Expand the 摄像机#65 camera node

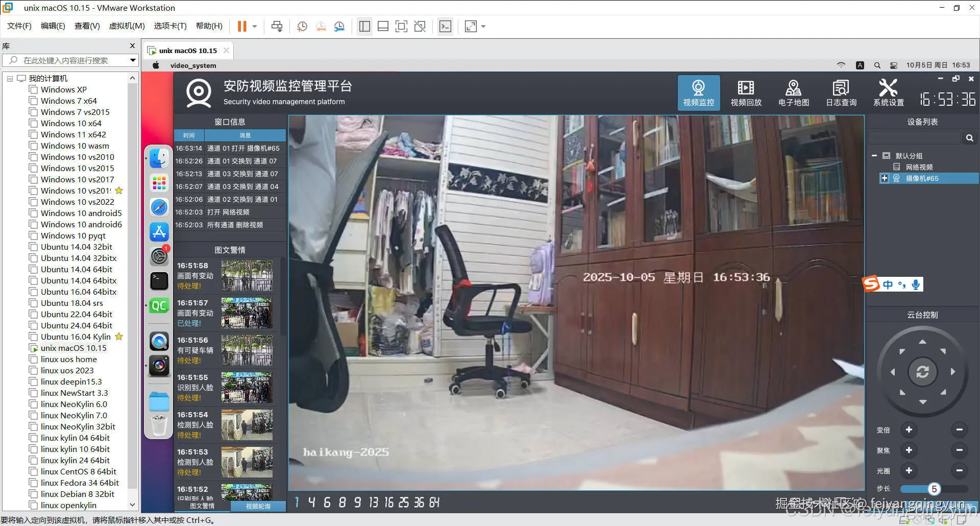coord(885,178)
